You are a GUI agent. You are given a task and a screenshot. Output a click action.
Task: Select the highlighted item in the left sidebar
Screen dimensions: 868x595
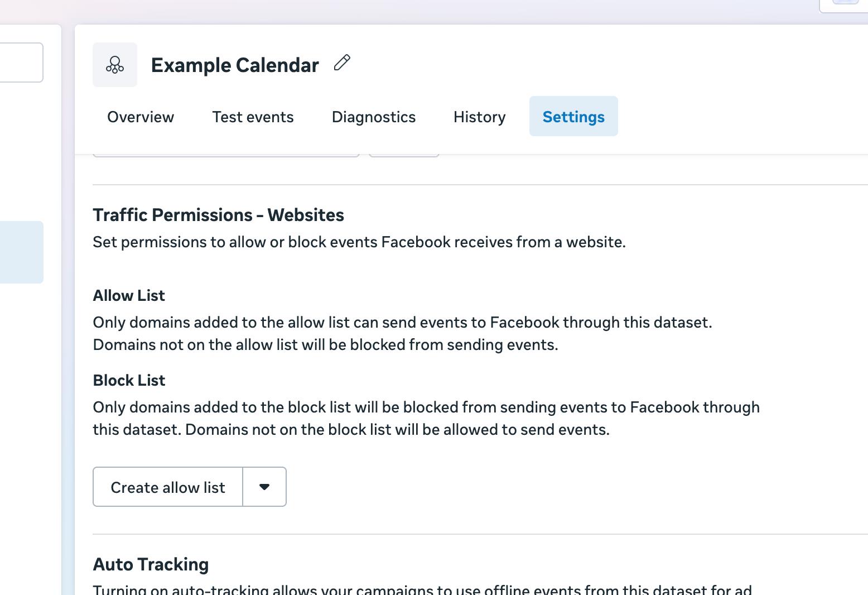(21, 252)
